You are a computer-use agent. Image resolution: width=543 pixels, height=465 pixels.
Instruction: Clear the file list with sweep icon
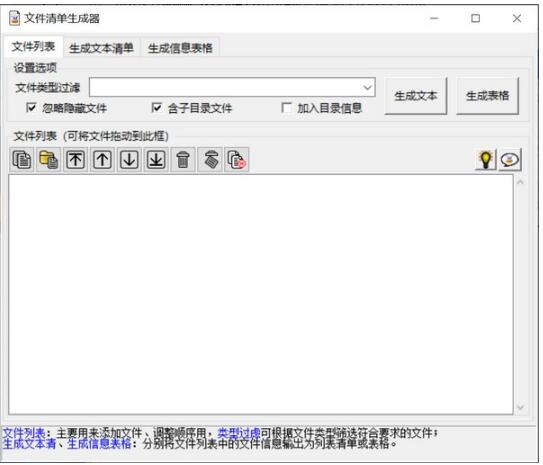click(210, 160)
